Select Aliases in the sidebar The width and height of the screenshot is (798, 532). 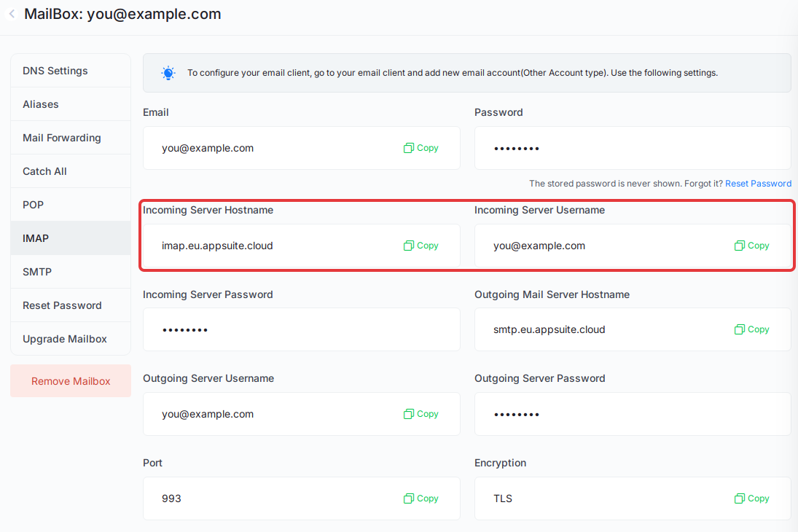pos(71,104)
